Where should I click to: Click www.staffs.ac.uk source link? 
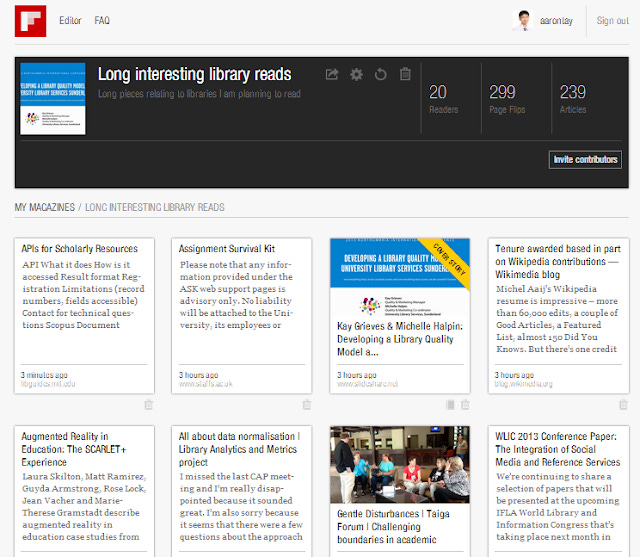tap(206, 384)
